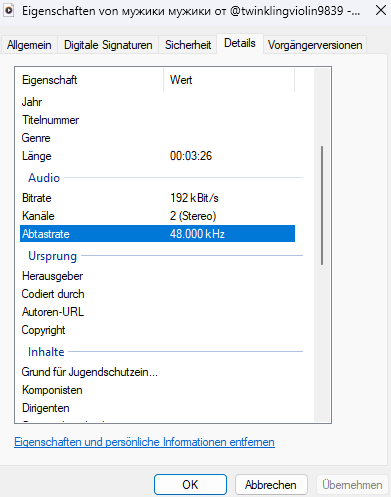This screenshot has height=497, width=391.
Task: Click the Übernehmen button
Action: pos(352,485)
